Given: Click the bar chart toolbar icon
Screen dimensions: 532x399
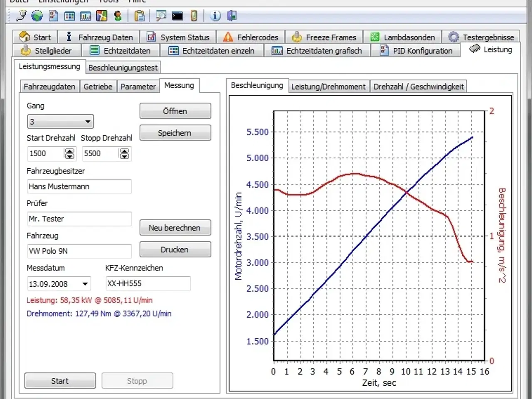Looking at the screenshot, I should pos(86,16).
